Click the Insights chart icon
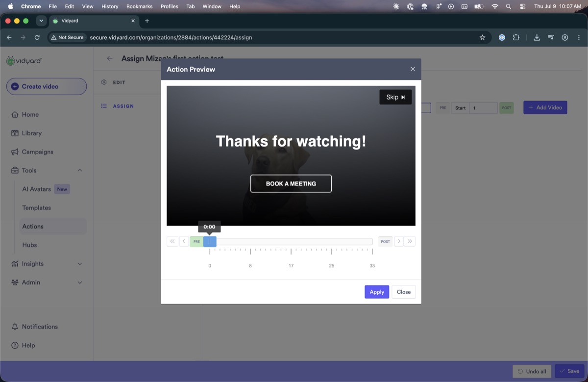The image size is (588, 382). coord(15,264)
